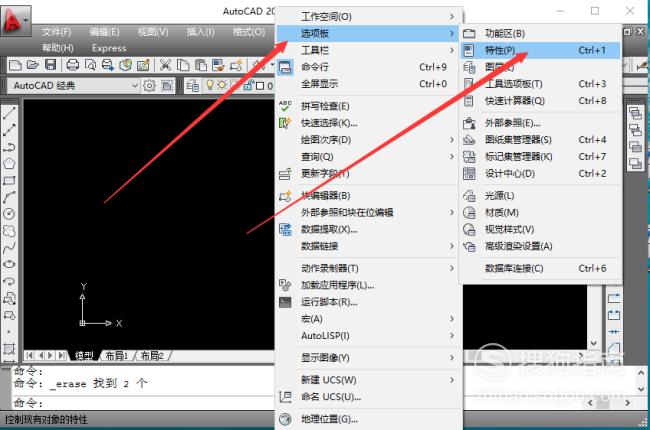Image resolution: width=650 pixels, height=430 pixels.
Task: Choose 工具选项板(T) entry
Action: pos(540,84)
